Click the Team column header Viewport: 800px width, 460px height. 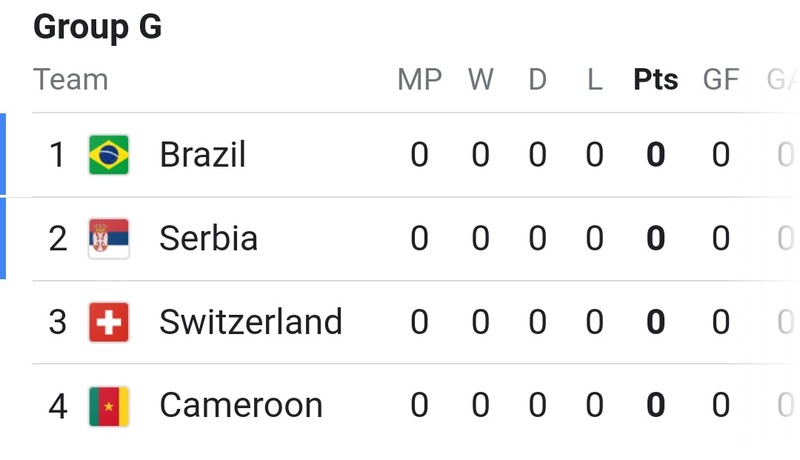[70, 80]
